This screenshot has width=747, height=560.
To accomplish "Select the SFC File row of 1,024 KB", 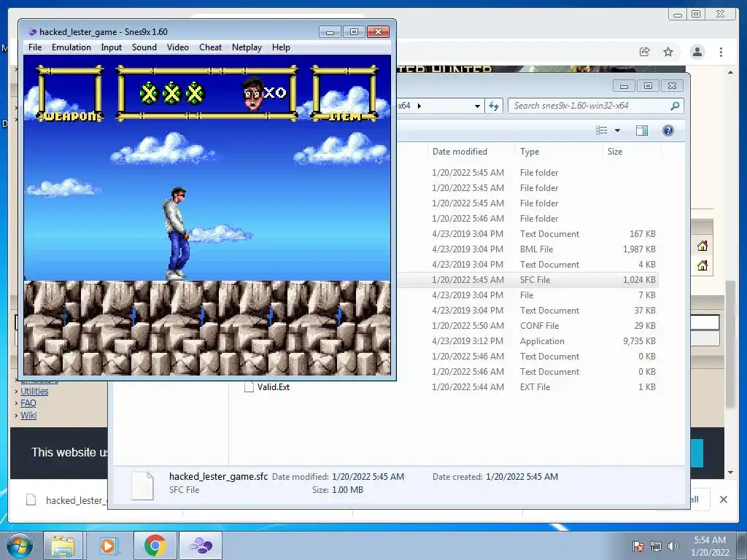I will tap(527, 279).
